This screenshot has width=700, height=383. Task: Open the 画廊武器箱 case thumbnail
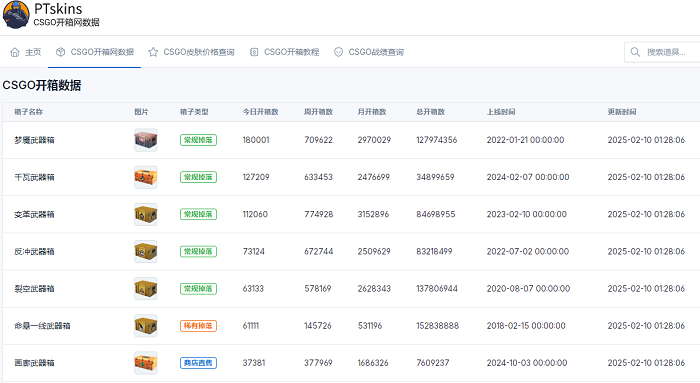[x=146, y=362]
